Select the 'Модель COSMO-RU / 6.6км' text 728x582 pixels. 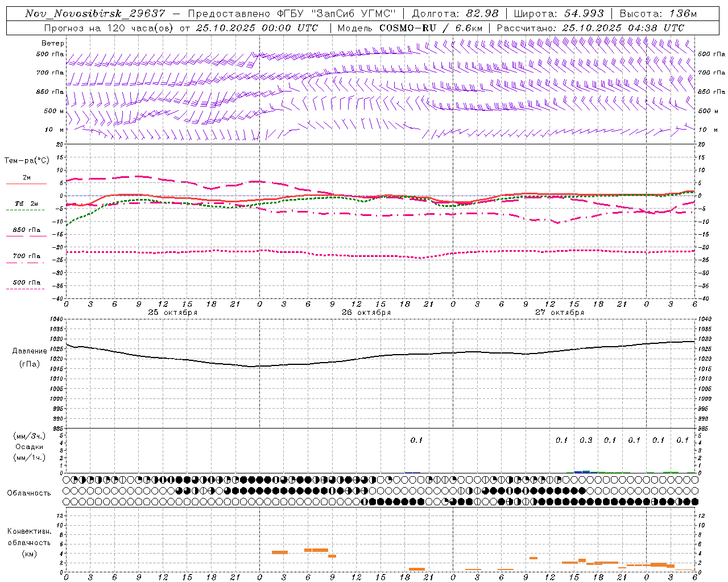(x=410, y=28)
